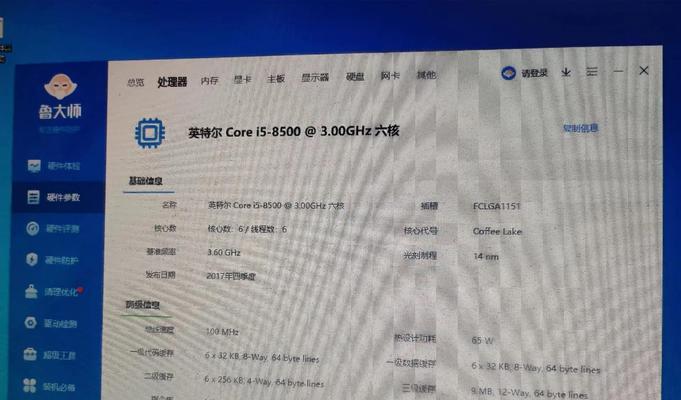Open 超级工具 toolbox icon
The width and height of the screenshot is (681, 400).
[x=30, y=354]
